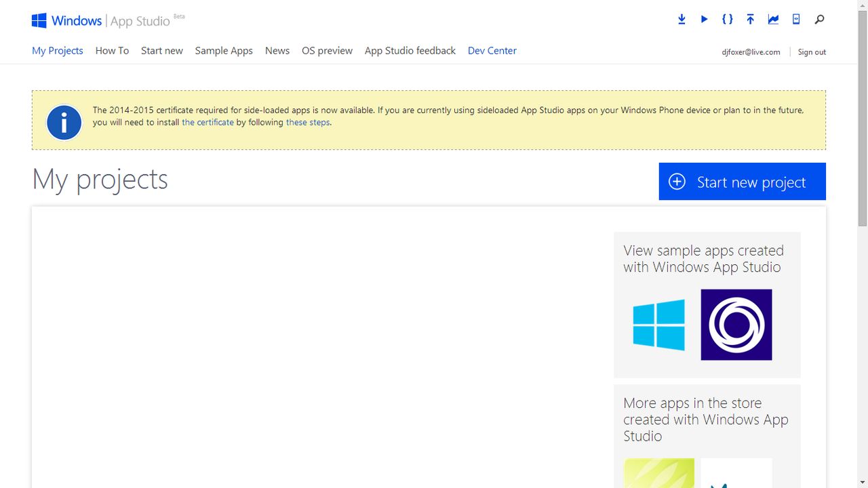Open 'the certificate' link in banner
Viewport: 868px width, 488px height.
208,123
